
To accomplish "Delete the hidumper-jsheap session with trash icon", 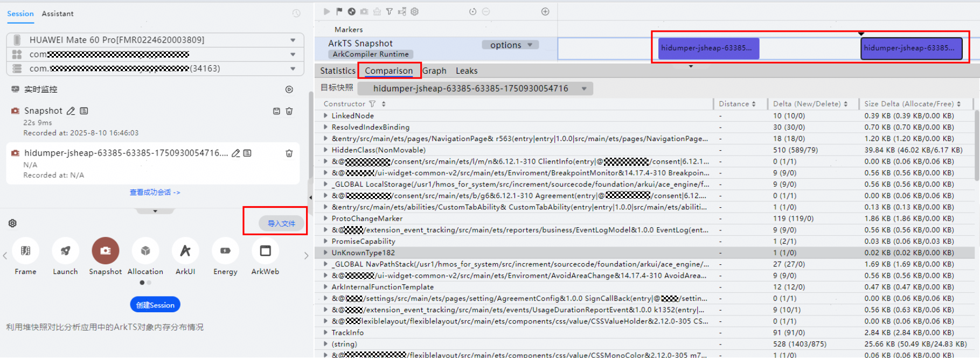I will tap(289, 153).
